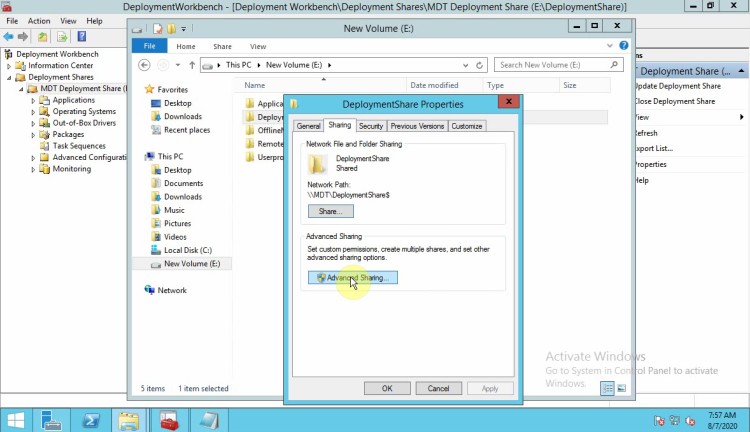Click the Windows Start button
This screenshot has height=432, width=750.
15,419
